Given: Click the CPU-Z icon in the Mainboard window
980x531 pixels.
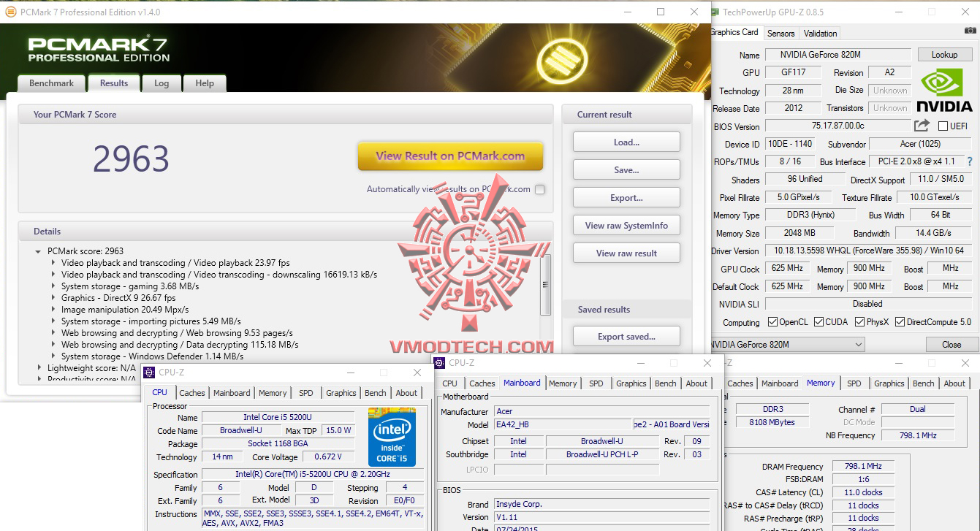Looking at the screenshot, I should [x=440, y=363].
